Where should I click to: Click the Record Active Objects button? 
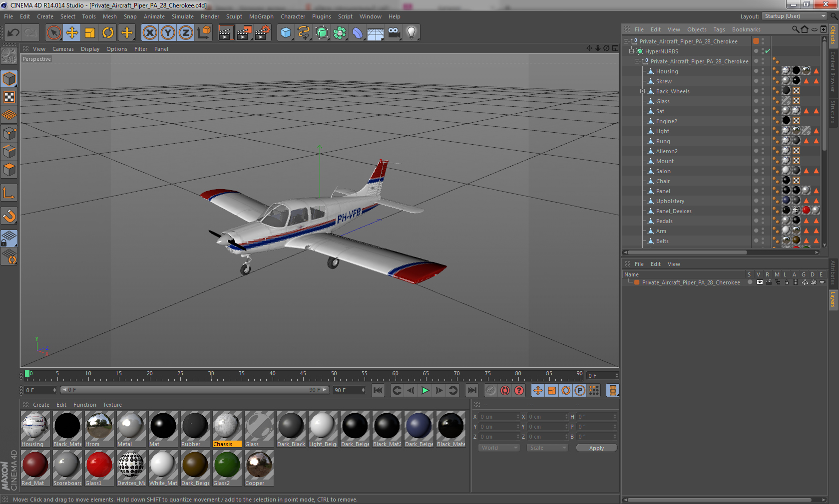491,390
